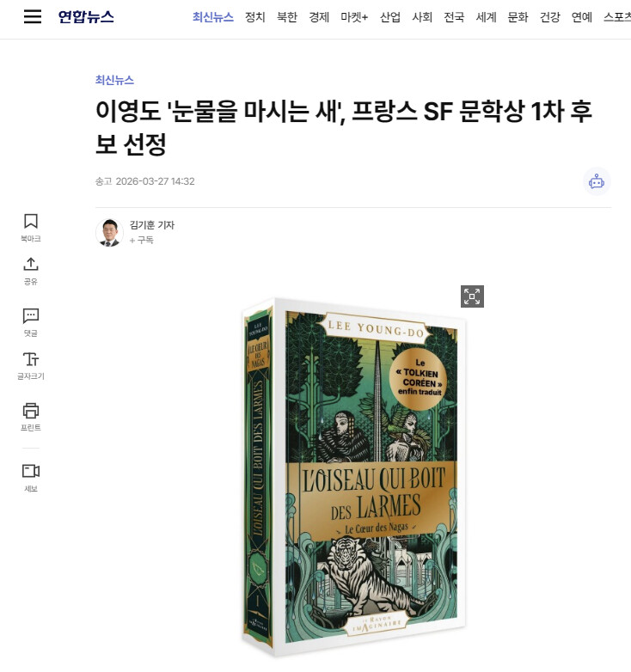The image size is (631, 672).
Task: Bookmark this article via 북마크 icon
Action: [30, 227]
